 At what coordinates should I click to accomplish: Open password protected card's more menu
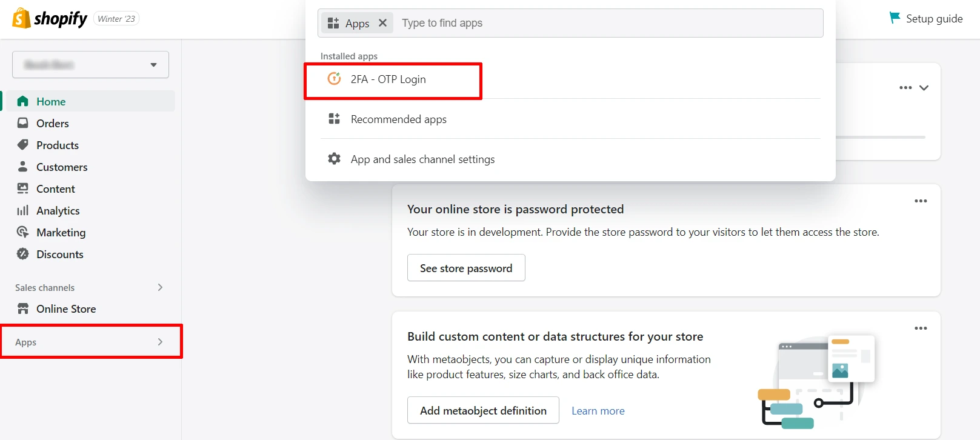click(x=921, y=201)
